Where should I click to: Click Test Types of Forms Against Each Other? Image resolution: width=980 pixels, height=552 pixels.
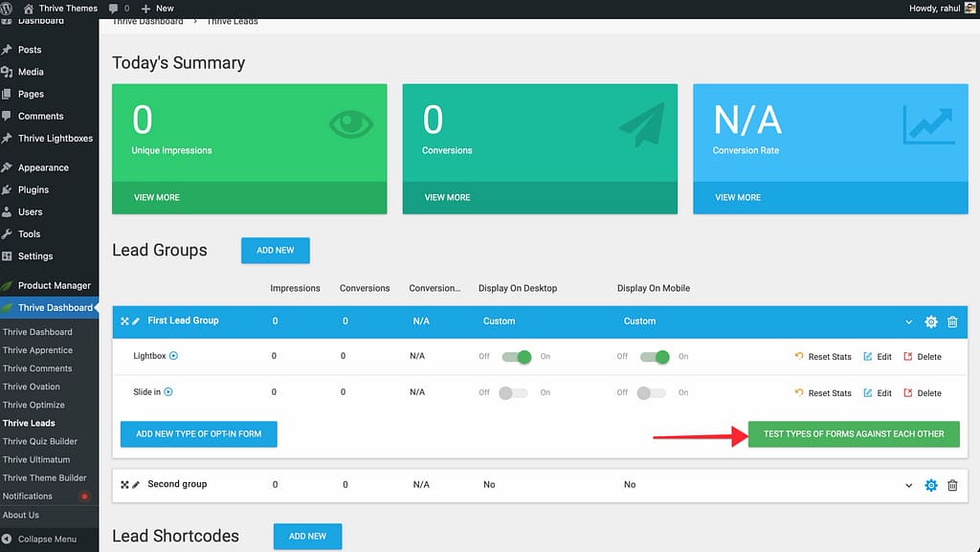(x=854, y=433)
